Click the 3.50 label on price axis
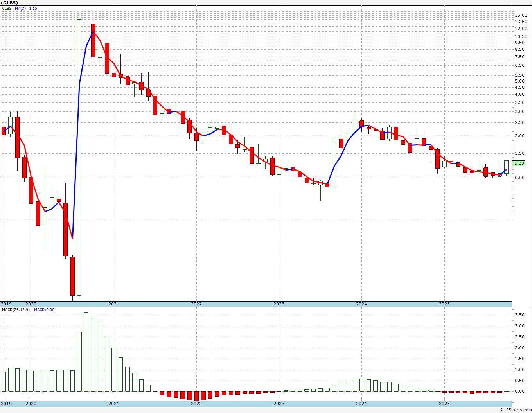 pyautogui.click(x=519, y=102)
